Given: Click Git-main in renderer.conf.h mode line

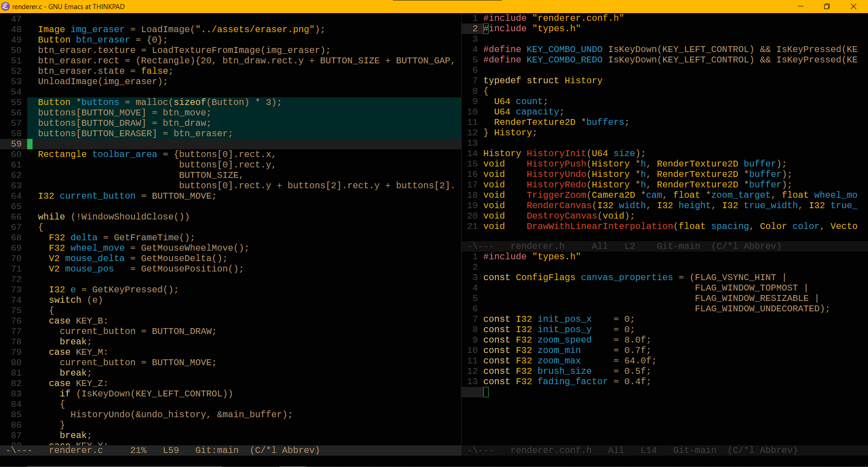Looking at the screenshot, I should click(695, 450).
